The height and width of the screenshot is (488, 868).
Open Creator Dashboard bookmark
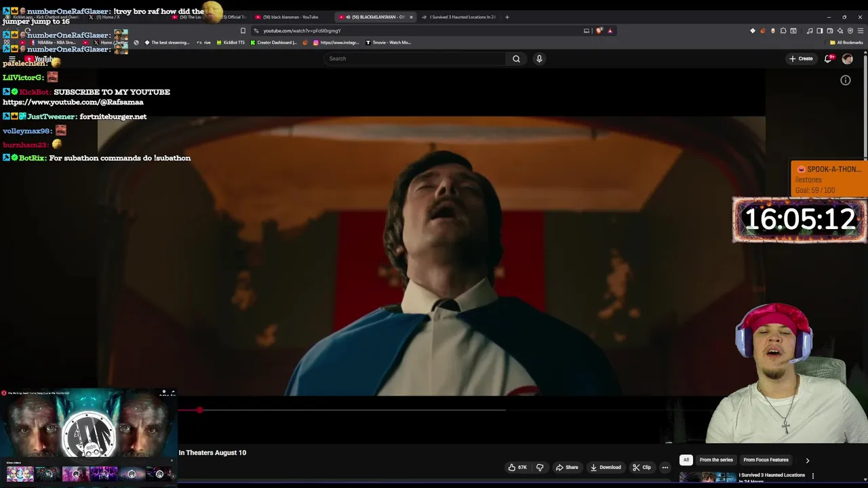pyautogui.click(x=274, y=43)
